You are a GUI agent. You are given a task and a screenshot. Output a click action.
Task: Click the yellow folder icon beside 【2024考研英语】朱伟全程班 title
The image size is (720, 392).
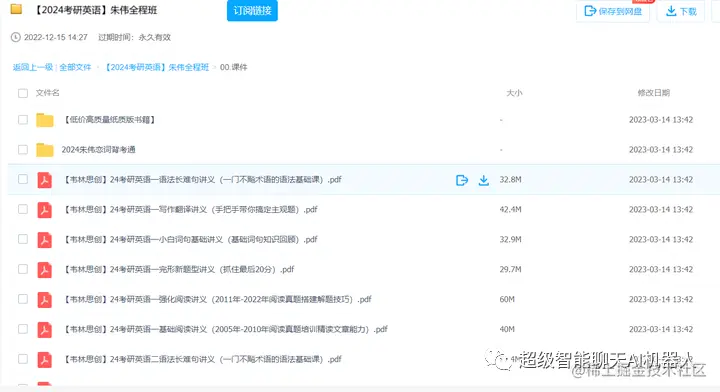(x=16, y=9)
